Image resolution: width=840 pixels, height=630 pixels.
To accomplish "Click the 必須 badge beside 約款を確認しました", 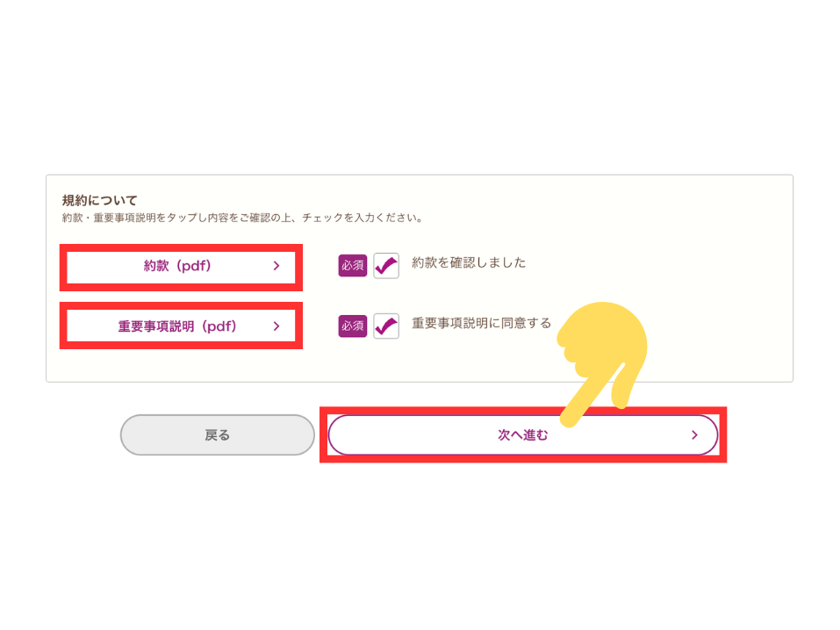I will [353, 265].
